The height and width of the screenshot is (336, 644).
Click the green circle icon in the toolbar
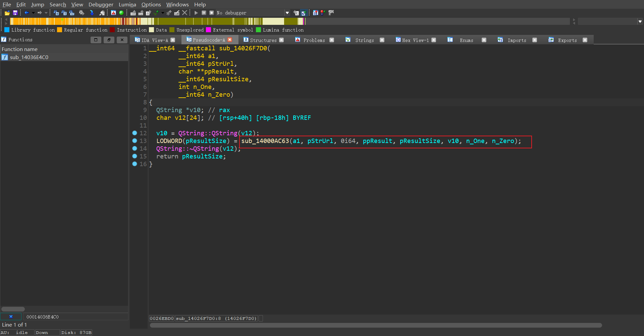121,13
